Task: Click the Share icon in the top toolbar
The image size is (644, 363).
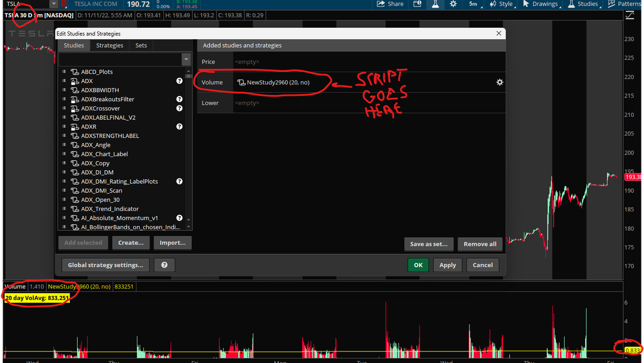Action: click(390, 4)
